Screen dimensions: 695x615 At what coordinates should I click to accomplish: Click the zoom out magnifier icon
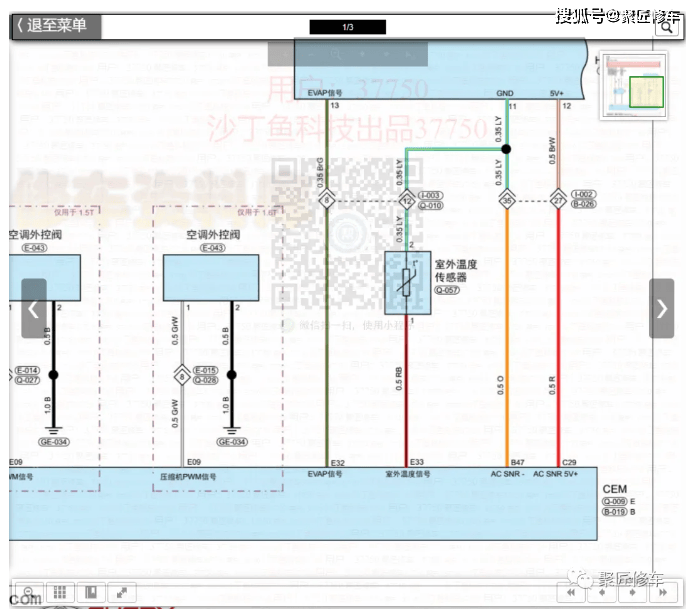click(29, 593)
